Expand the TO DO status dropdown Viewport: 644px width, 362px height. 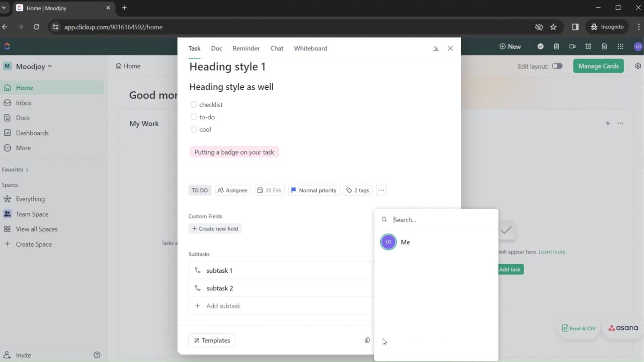point(200,190)
